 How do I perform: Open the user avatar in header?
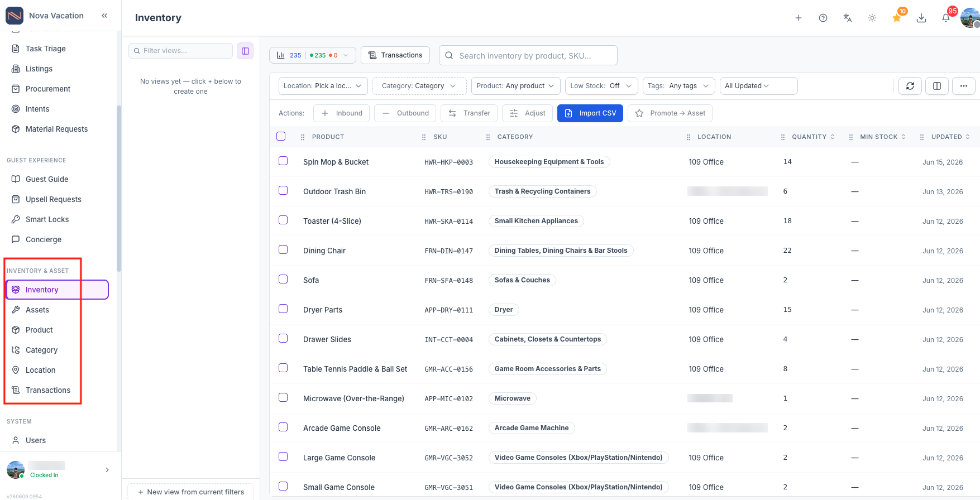pyautogui.click(x=970, y=18)
